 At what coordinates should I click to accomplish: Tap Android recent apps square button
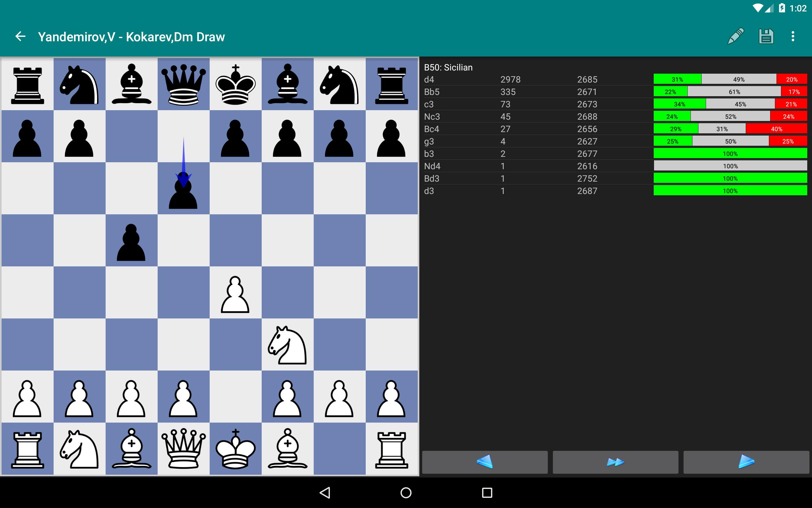pyautogui.click(x=487, y=492)
